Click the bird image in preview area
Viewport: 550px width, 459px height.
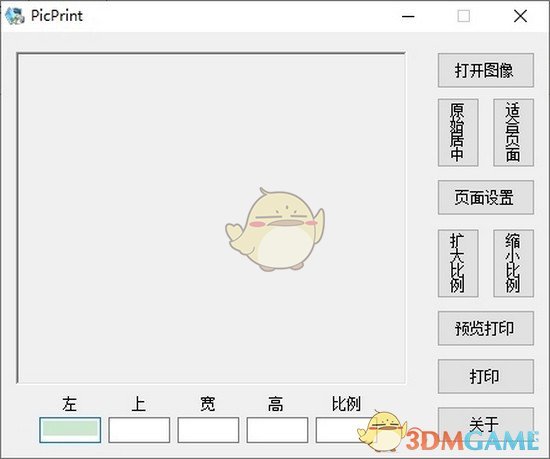tap(275, 230)
